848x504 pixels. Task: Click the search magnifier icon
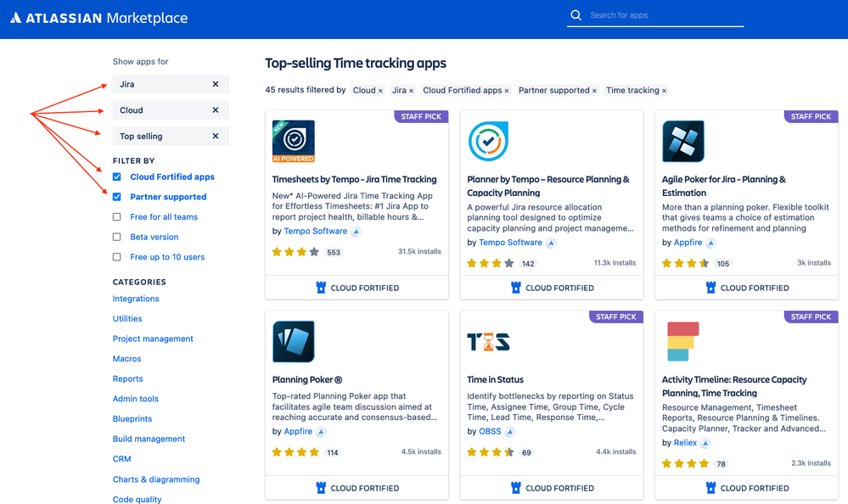point(576,15)
